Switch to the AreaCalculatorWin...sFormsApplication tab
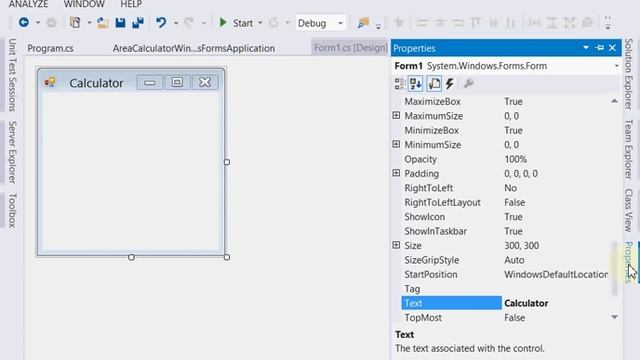This screenshot has height=360, width=640. click(x=194, y=48)
